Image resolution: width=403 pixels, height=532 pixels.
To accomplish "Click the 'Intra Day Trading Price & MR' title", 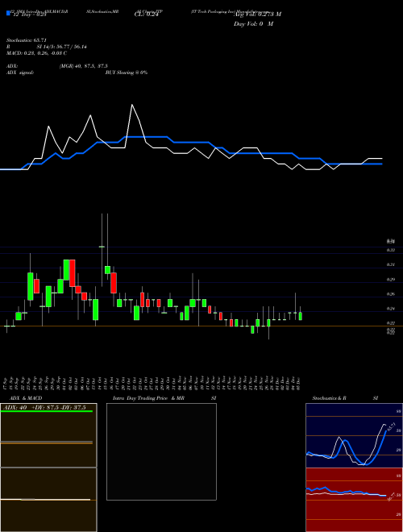I will coord(149,398).
